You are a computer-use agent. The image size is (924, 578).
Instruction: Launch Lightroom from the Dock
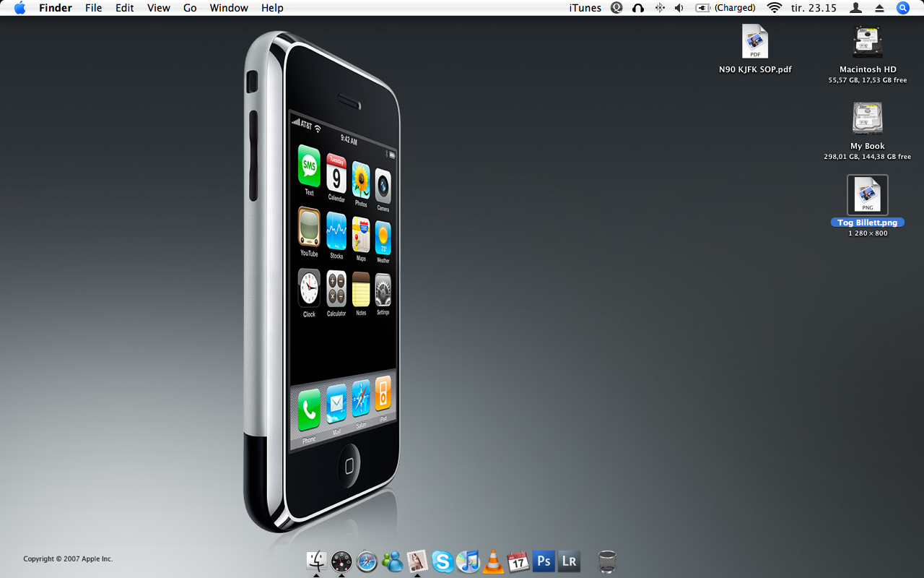coord(569,561)
